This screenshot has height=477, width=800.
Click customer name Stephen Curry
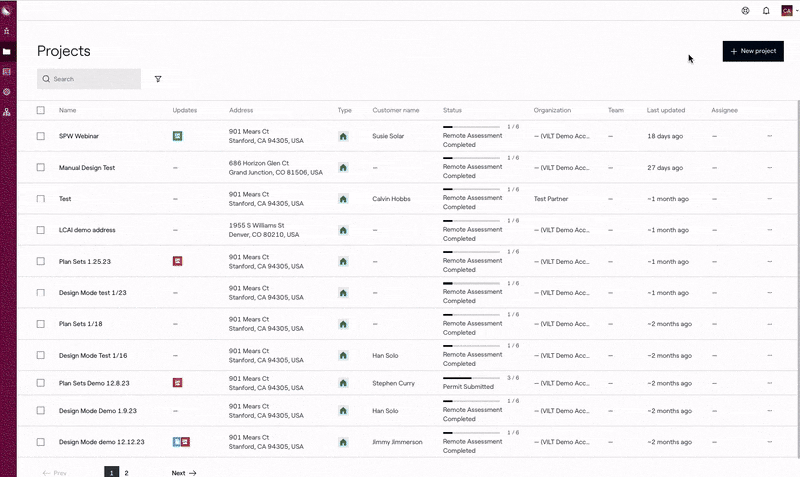[393, 383]
